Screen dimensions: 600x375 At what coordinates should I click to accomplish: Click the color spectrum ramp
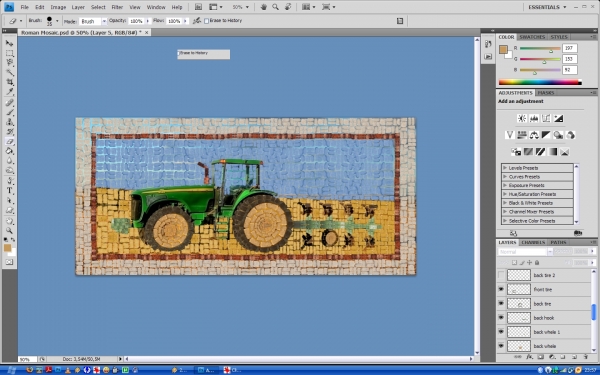tap(540, 82)
